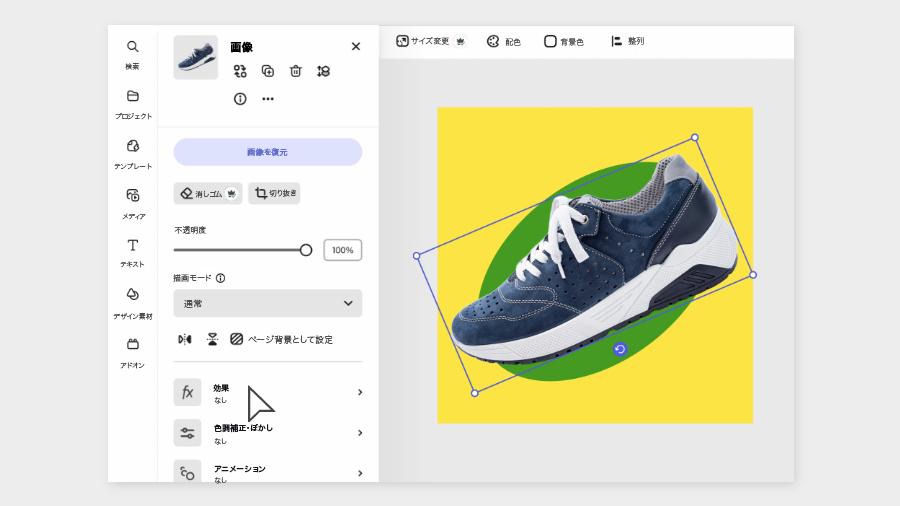Click the 不透明度 opacity slider handle
This screenshot has width=900, height=506.
pos(306,250)
